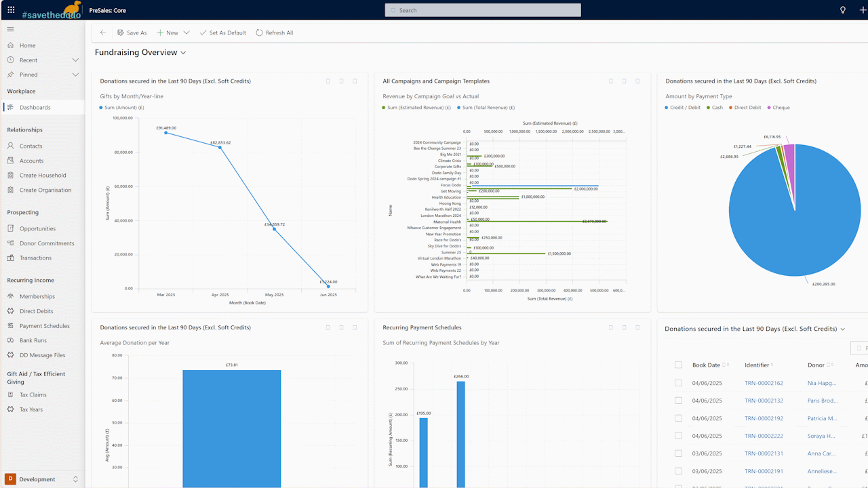Click the lightbulb icon in top bar
Viewport: 868px width, 488px height.
[843, 10]
